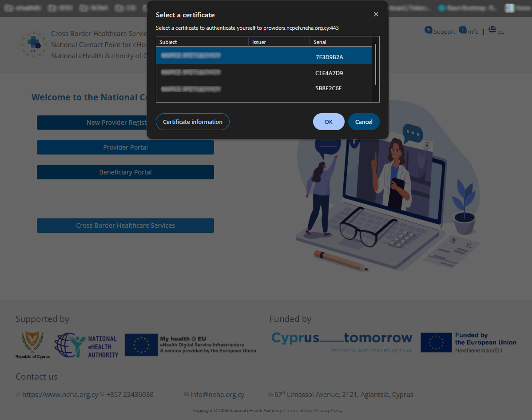
Task: Open the Beneficiary Portal
Action: (125, 172)
